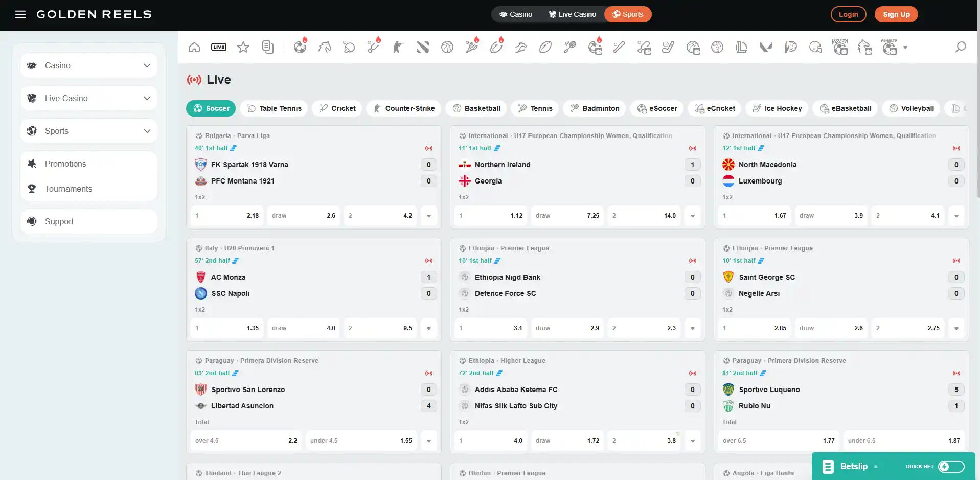Screen dimensions: 980x480
Task: Open the hamburger menu
Action: tap(20, 14)
